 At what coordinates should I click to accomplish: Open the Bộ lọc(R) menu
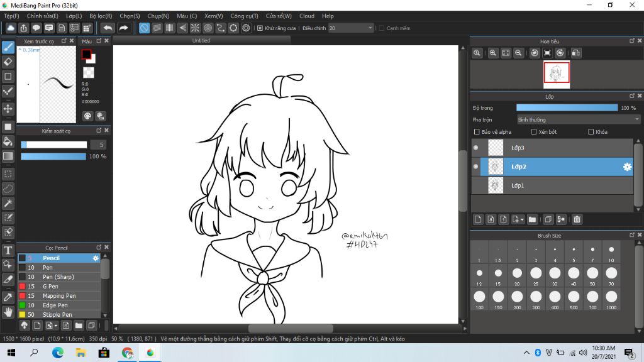tap(101, 16)
